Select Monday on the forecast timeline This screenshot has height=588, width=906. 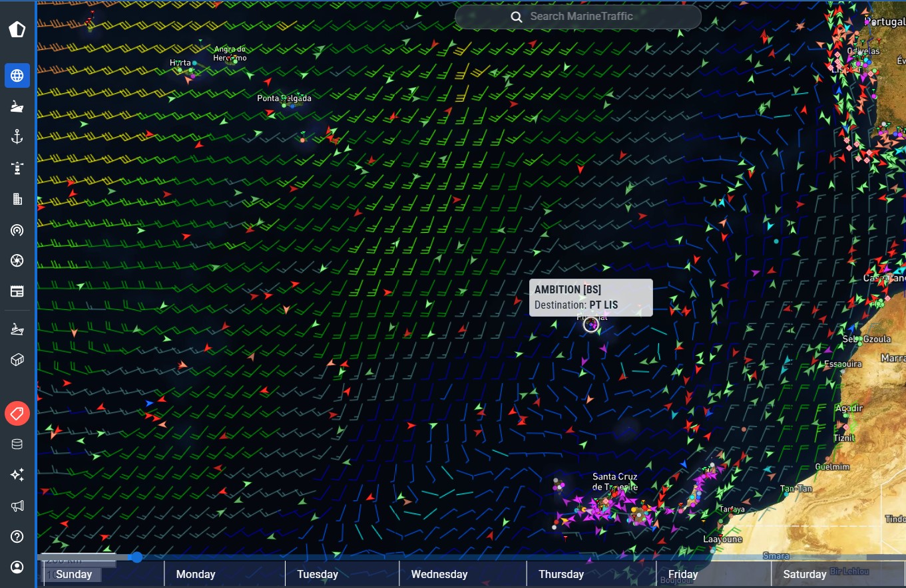[196, 574]
